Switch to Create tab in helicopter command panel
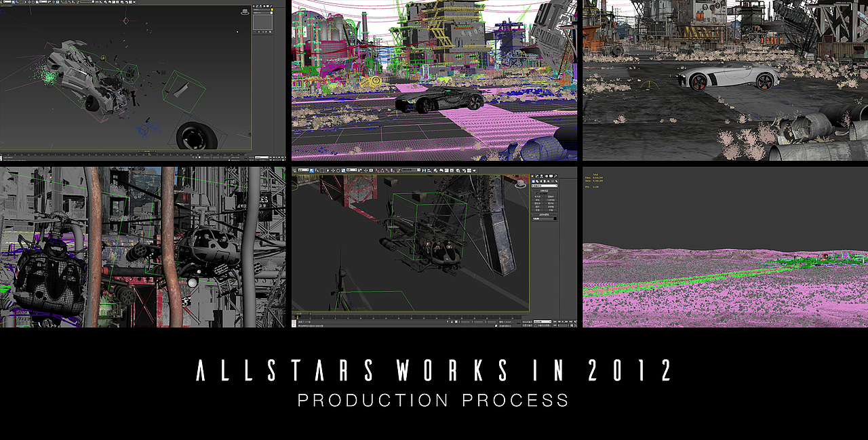 point(532,176)
